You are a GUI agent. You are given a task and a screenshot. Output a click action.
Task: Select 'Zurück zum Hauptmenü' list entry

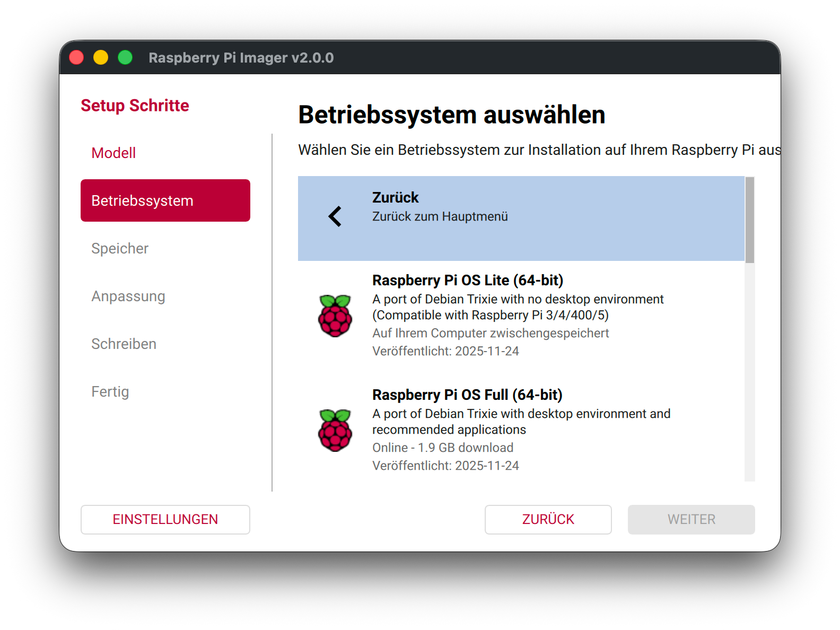(x=440, y=216)
